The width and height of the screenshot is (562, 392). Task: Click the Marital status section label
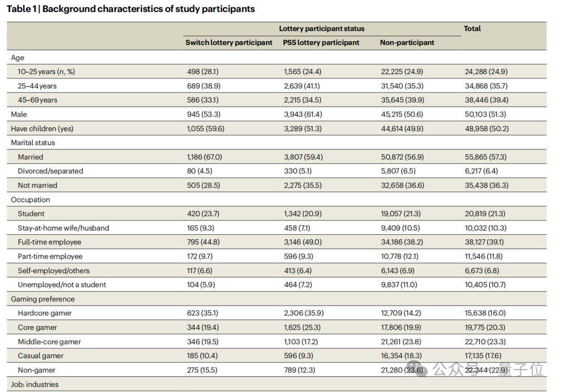click(x=33, y=143)
